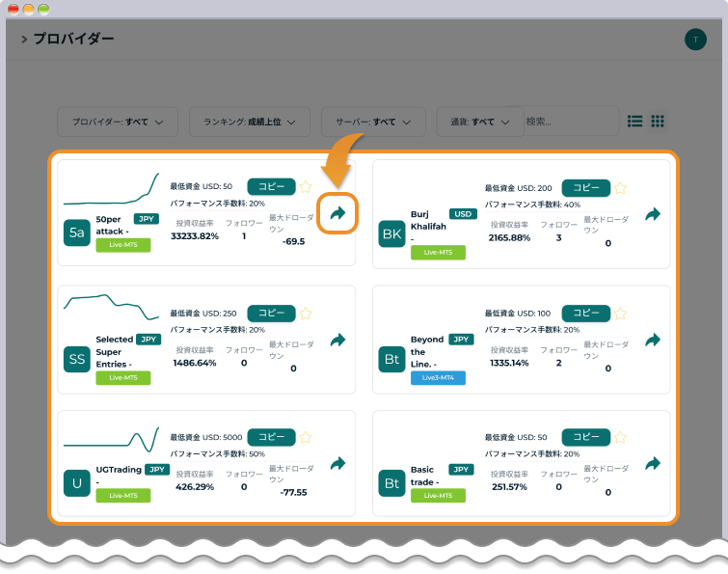728x574 pixels.
Task: Open UGTrading performance chart
Action: [112, 439]
